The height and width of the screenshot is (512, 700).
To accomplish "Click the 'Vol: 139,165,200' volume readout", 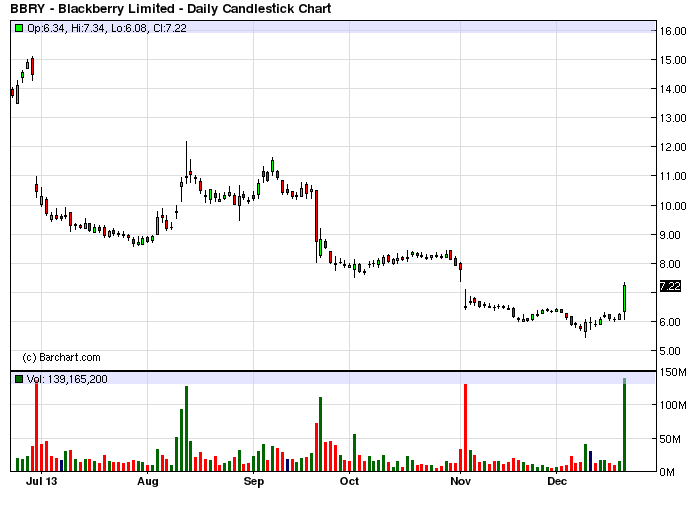I will click(67, 379).
